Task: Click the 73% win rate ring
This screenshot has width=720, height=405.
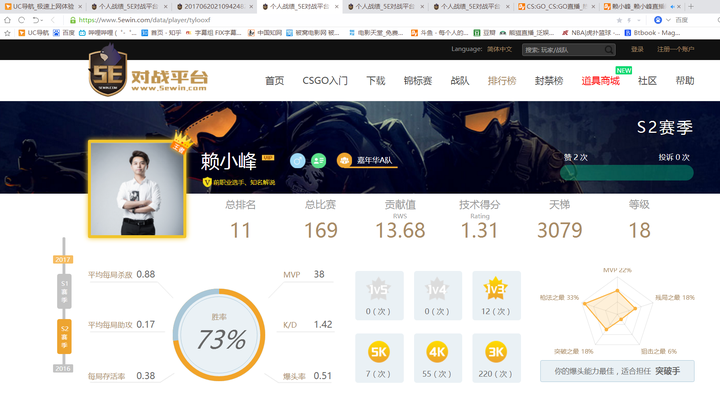Action: point(219,335)
